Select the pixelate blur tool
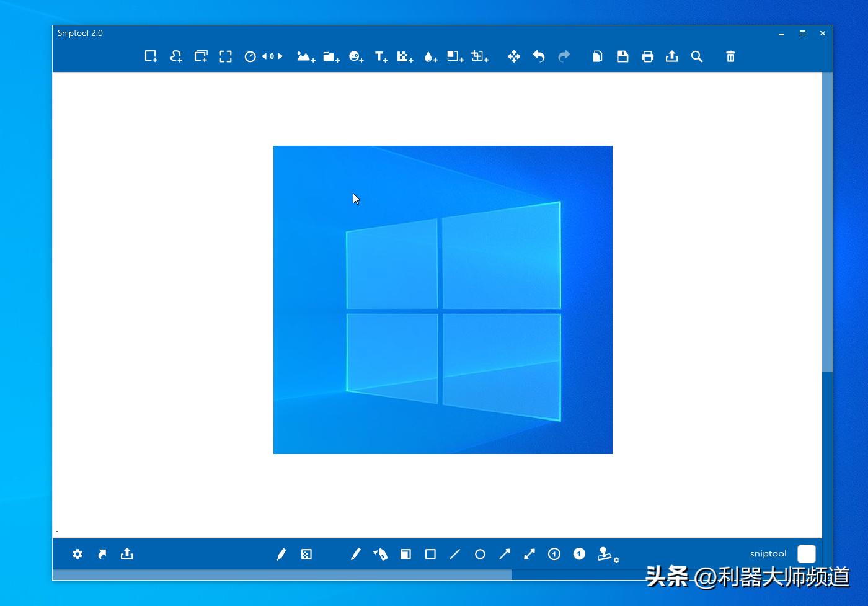The height and width of the screenshot is (606, 868). (x=306, y=554)
